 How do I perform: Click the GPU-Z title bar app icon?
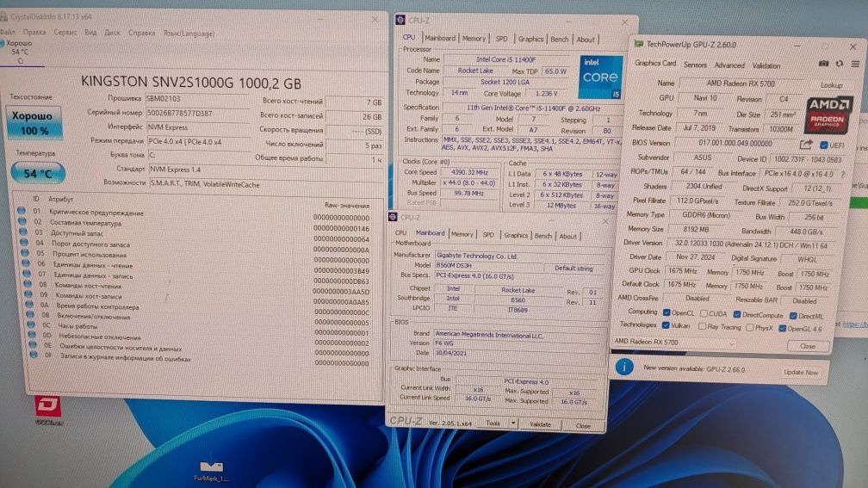point(639,44)
